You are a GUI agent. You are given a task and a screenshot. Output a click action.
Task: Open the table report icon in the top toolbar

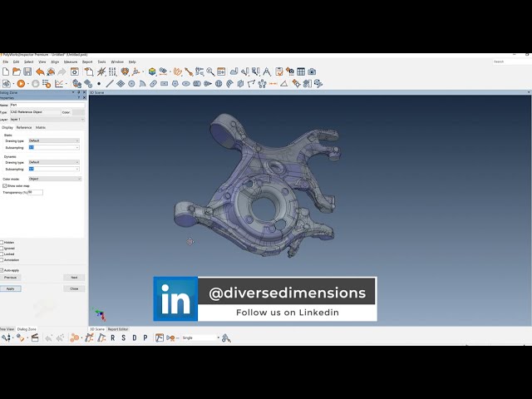pyautogui.click(x=301, y=71)
